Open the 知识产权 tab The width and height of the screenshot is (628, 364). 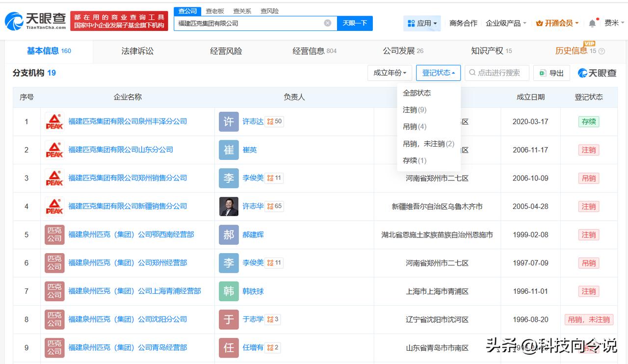click(x=491, y=51)
